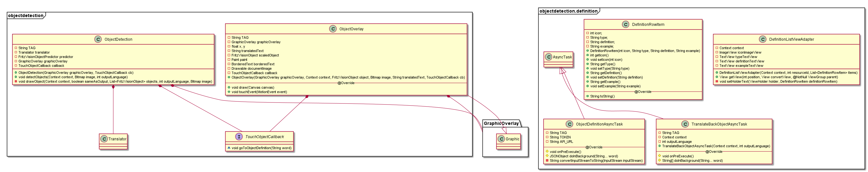Screen dimensions: 868x172
Task: Select 'TouchObjectCallback callback' field in ObjectDetection
Action: click(41, 66)
